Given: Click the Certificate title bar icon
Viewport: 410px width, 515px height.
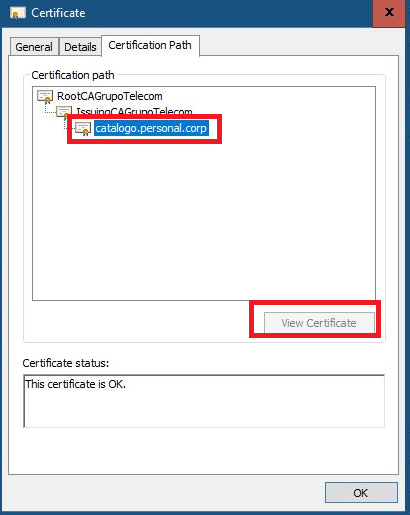Looking at the screenshot, I should pos(17,13).
